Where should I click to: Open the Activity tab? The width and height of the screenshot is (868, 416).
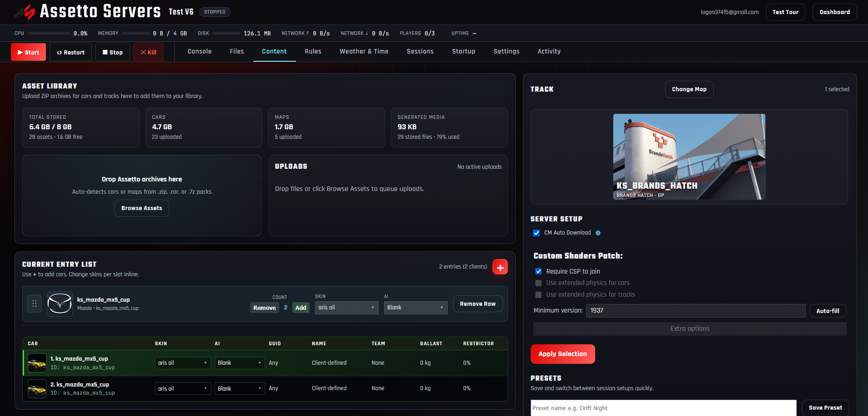pos(549,52)
